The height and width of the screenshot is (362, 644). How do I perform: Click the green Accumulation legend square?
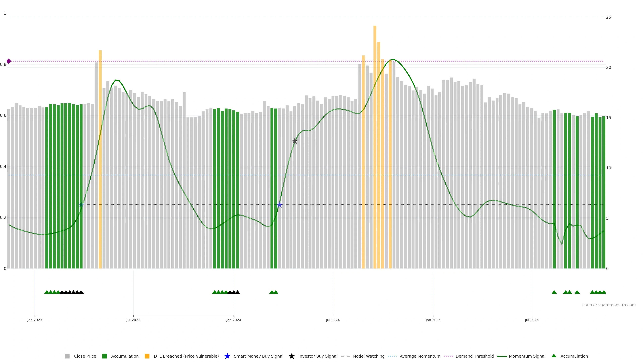(x=104, y=356)
